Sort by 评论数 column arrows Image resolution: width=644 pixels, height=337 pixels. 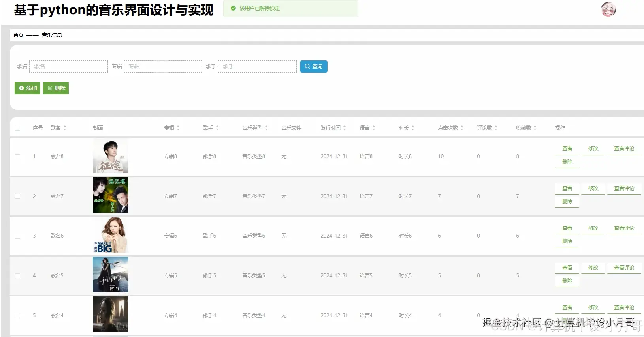click(x=496, y=128)
